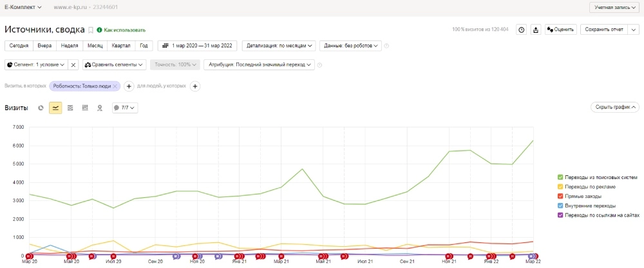Image resolution: width=644 pixels, height=268 pixels.
Task: Bookmark the Источники, сводка report
Action: click(x=91, y=30)
